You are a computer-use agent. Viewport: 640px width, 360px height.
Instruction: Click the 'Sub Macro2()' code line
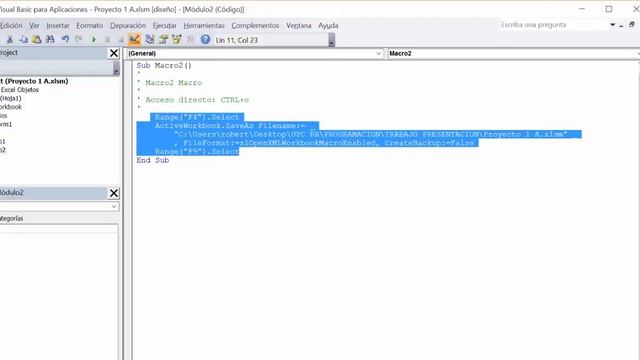pyautogui.click(x=164, y=65)
